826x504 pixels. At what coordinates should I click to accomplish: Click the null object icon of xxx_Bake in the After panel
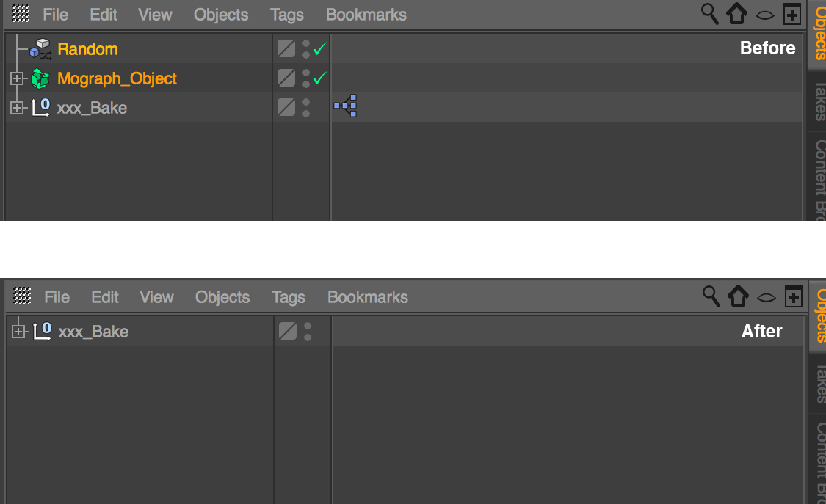tap(42, 332)
